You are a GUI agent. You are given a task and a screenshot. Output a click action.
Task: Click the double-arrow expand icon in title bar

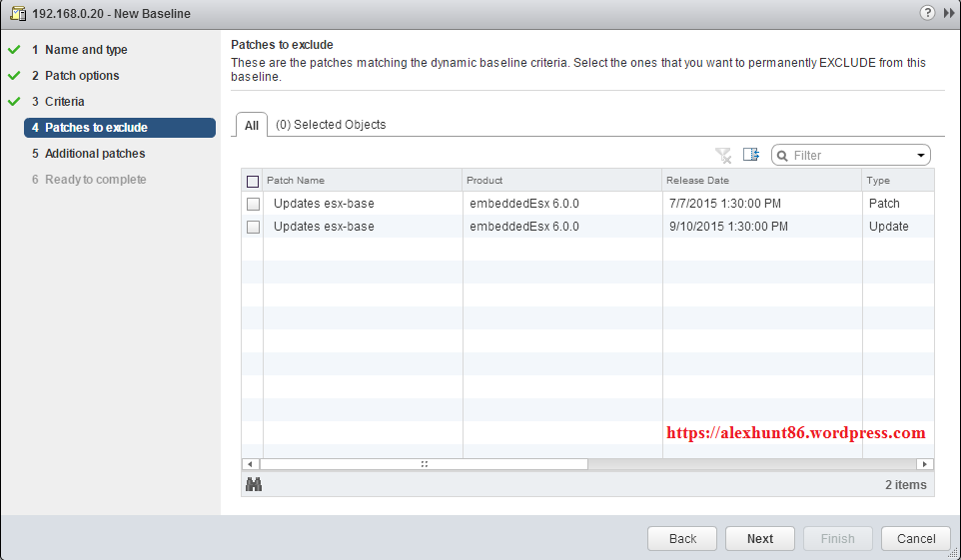tap(948, 13)
